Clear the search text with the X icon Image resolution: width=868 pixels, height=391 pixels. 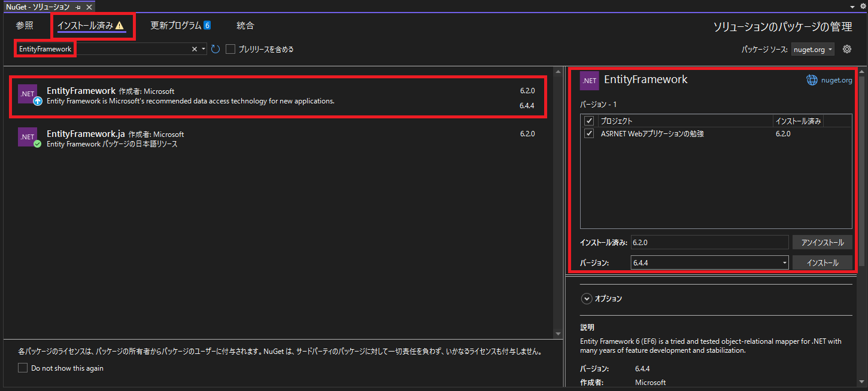click(194, 49)
